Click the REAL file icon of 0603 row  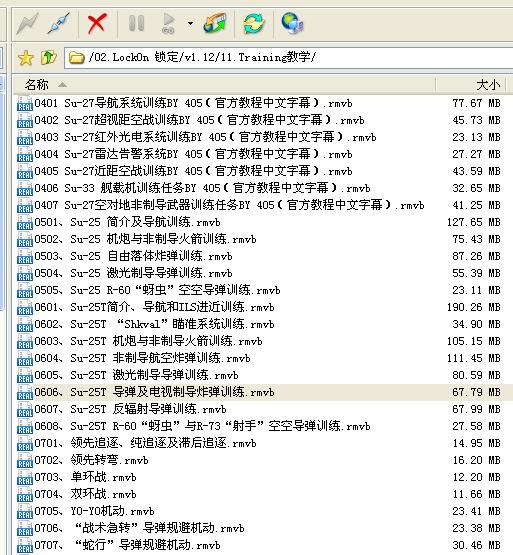(x=25, y=342)
